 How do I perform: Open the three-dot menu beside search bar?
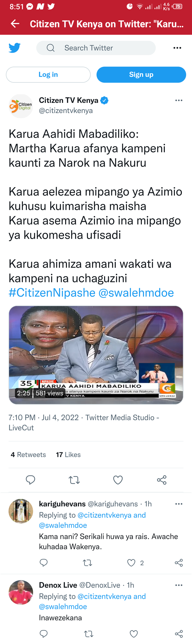coord(177,48)
